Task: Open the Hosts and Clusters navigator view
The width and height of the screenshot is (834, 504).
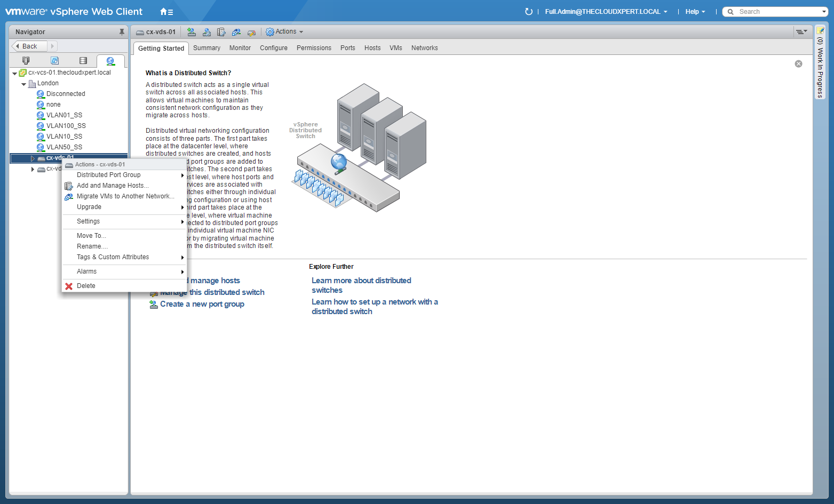Action: pyautogui.click(x=26, y=61)
